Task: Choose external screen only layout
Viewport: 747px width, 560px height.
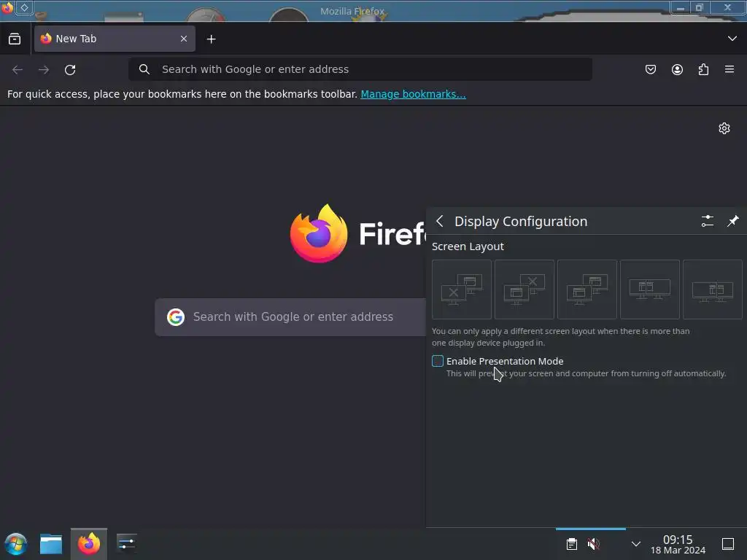Action: (462, 289)
